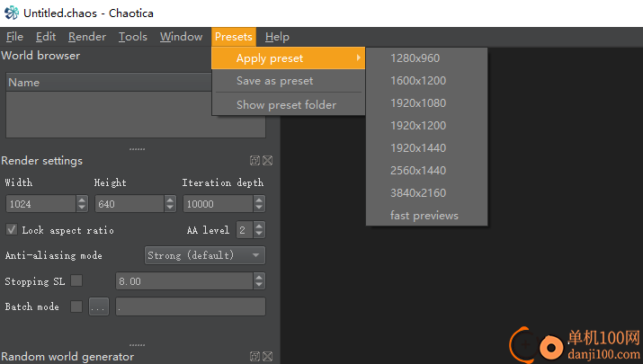Click the Iteration depth stepper arrows

click(x=259, y=204)
